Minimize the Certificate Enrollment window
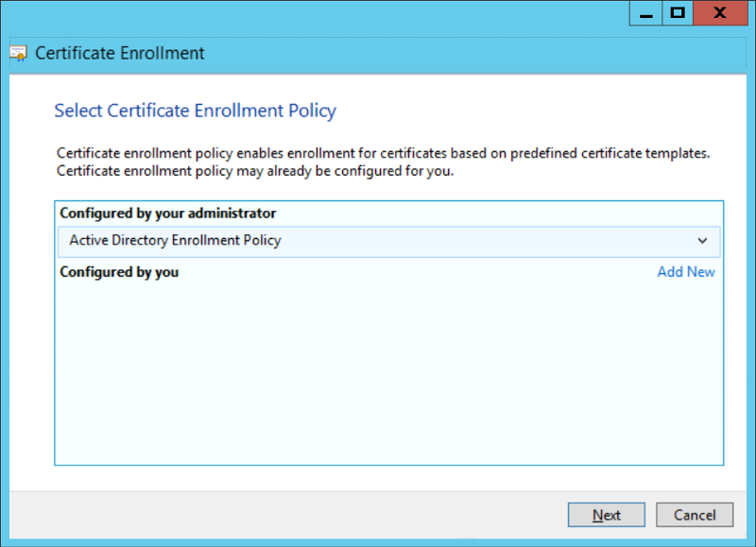This screenshot has width=756, height=547. coord(645,13)
